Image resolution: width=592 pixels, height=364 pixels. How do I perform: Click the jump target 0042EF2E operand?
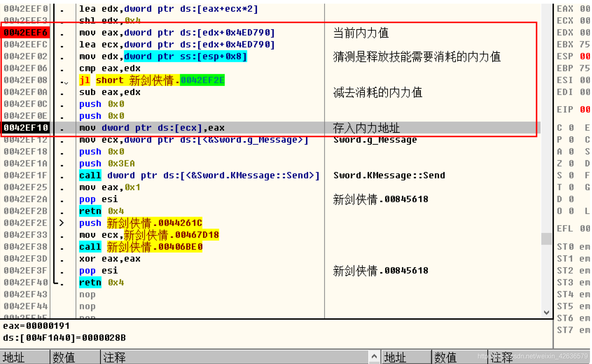[202, 80]
